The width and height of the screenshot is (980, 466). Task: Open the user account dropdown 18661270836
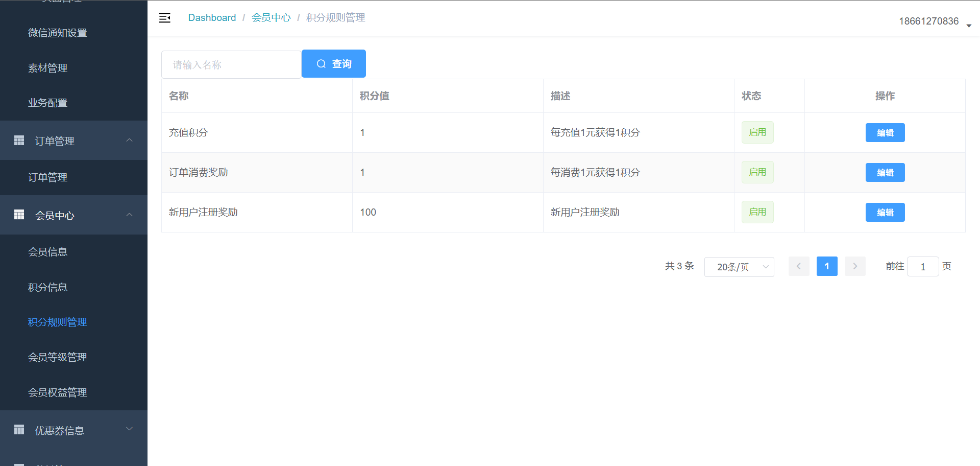[934, 21]
